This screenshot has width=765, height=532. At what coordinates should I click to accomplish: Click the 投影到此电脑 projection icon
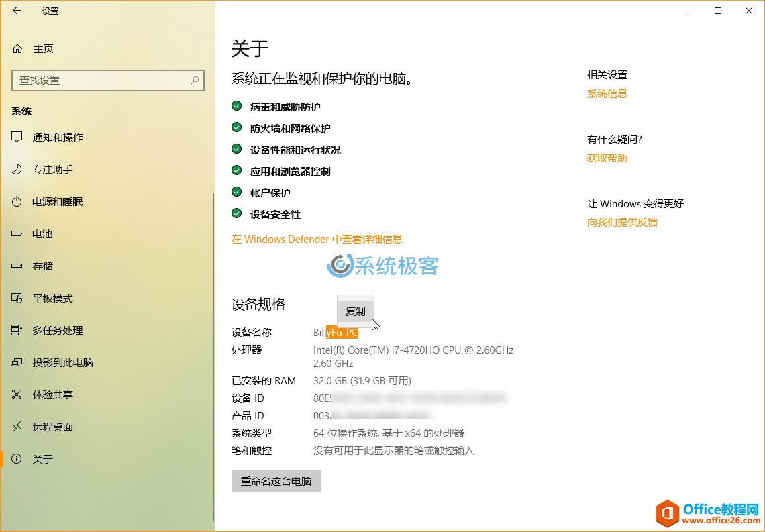coord(17,362)
